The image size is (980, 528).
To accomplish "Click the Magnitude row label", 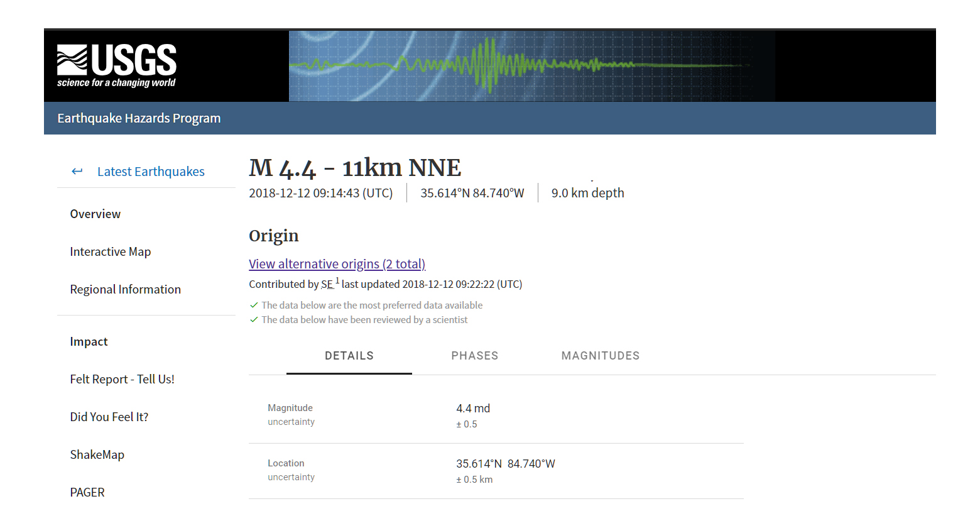I will coord(290,408).
